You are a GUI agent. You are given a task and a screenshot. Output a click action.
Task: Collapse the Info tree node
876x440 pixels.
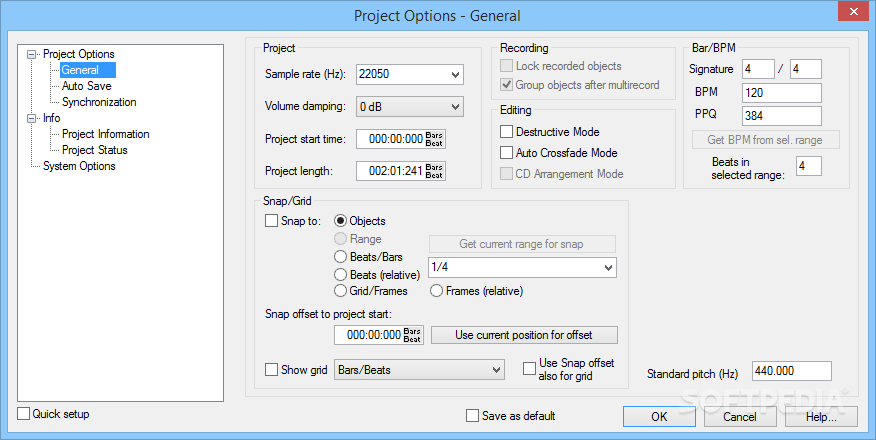[x=32, y=118]
